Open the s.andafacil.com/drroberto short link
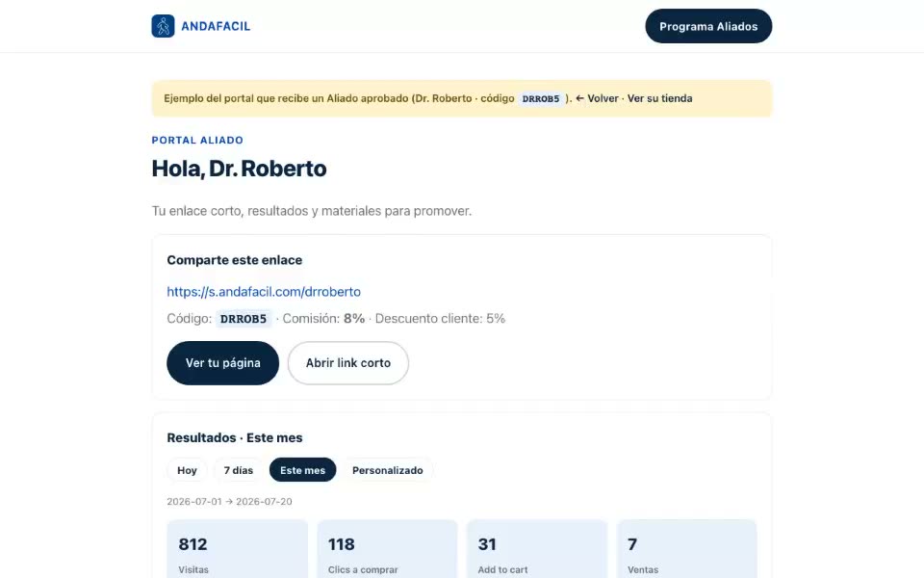 [x=264, y=291]
